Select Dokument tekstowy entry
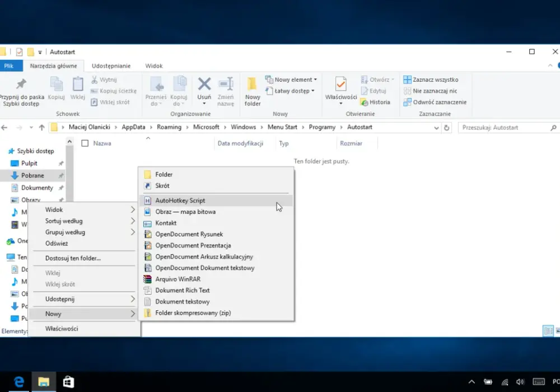The width and height of the screenshot is (560, 392). click(216, 302)
